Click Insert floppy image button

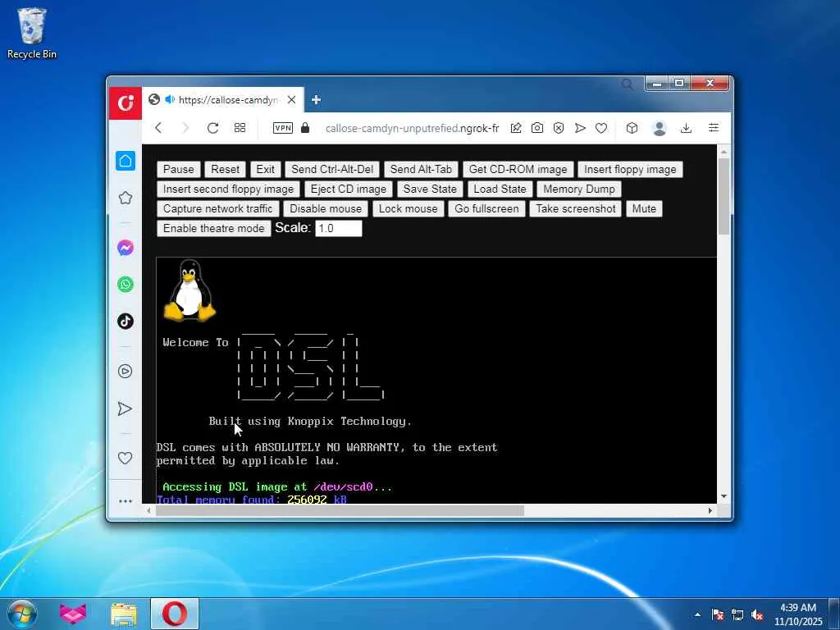point(630,169)
